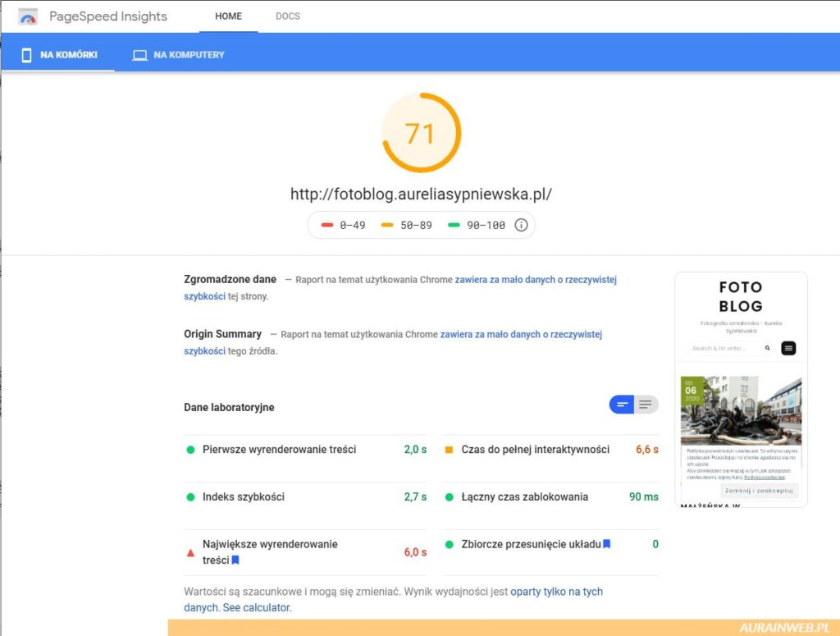Open the score scale info icon
Viewport: 840px width, 636px height.
tap(521, 225)
